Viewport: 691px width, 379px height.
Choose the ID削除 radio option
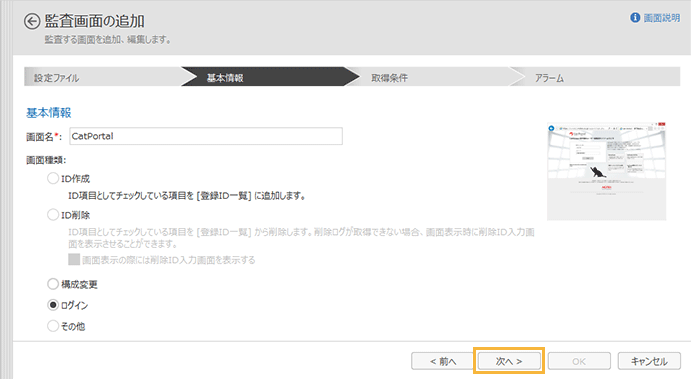click(53, 215)
